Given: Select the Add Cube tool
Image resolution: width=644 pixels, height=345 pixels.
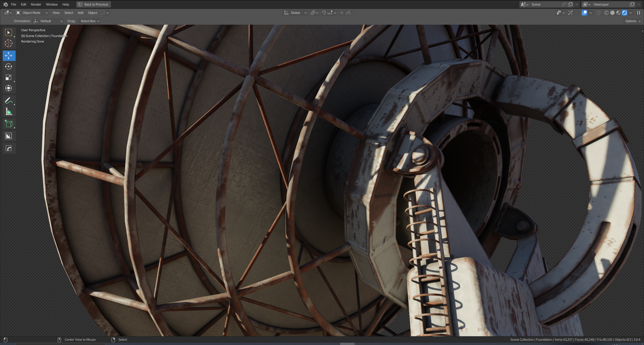Looking at the screenshot, I should pos(9,124).
